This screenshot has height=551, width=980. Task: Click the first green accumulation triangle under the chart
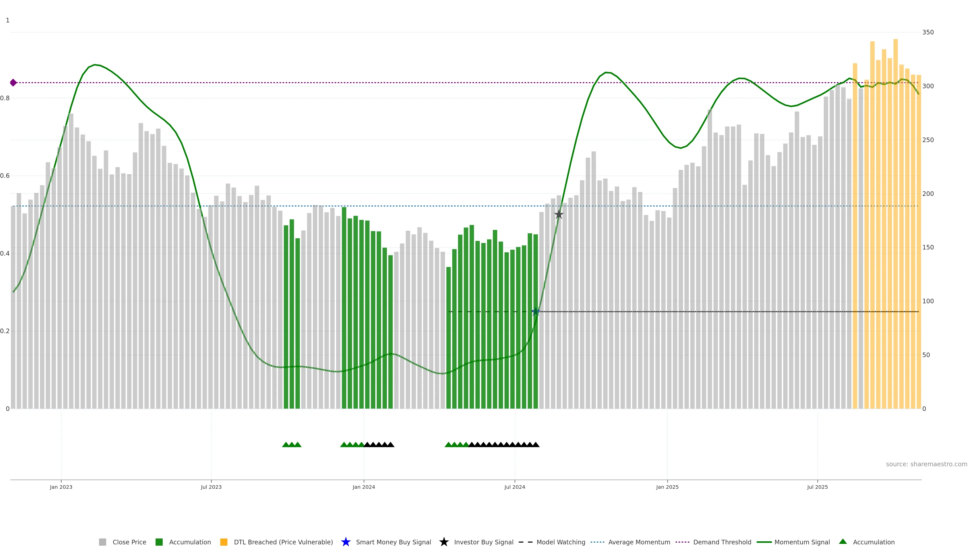[x=286, y=445]
